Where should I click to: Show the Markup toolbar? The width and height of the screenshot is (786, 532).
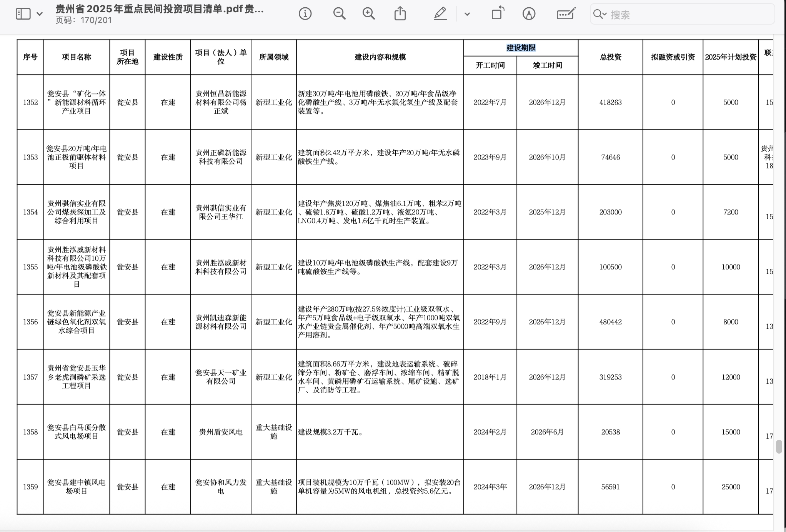coord(529,14)
